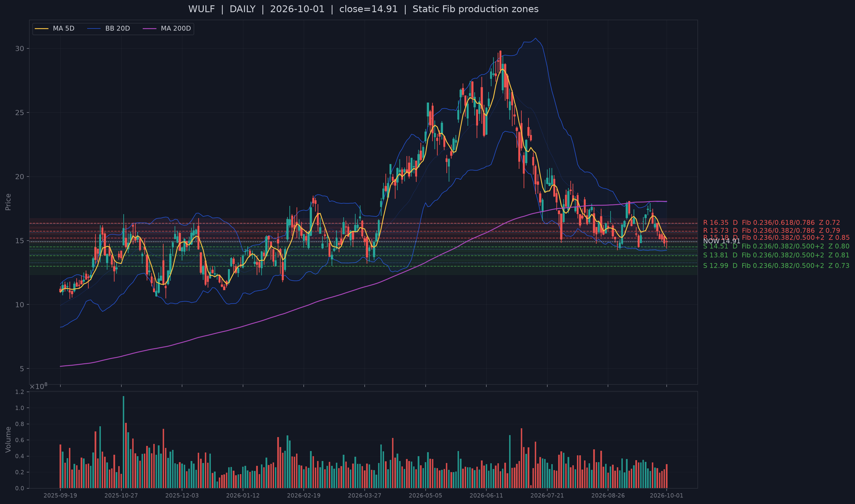
Task: Click the 2025-09-19 date axis label
Action: tap(60, 495)
